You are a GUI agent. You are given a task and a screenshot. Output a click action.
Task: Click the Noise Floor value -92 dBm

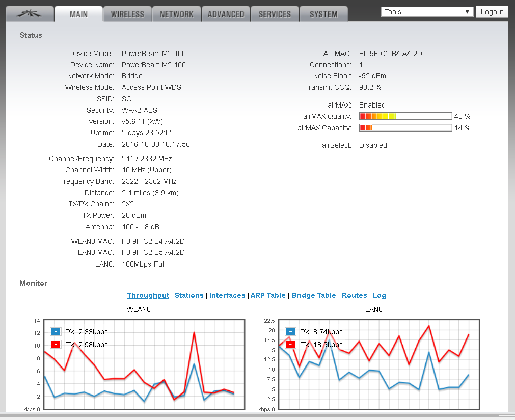(372, 76)
